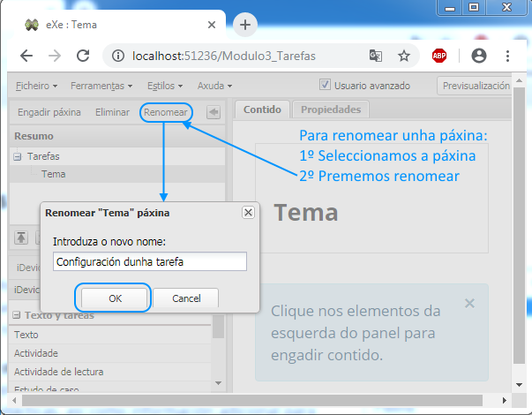This screenshot has width=532, height=415.
Task: Collapse the Tarefas tree node
Action: (17, 156)
